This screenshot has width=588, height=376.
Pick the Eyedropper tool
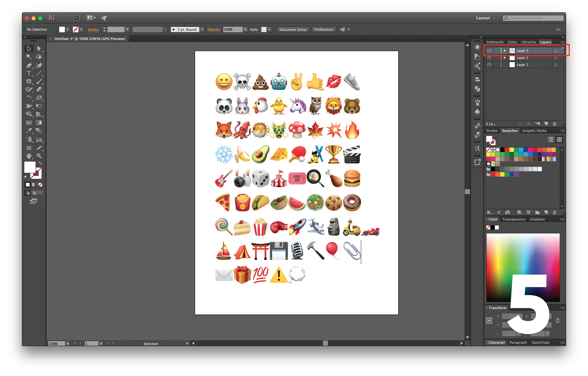click(x=29, y=131)
